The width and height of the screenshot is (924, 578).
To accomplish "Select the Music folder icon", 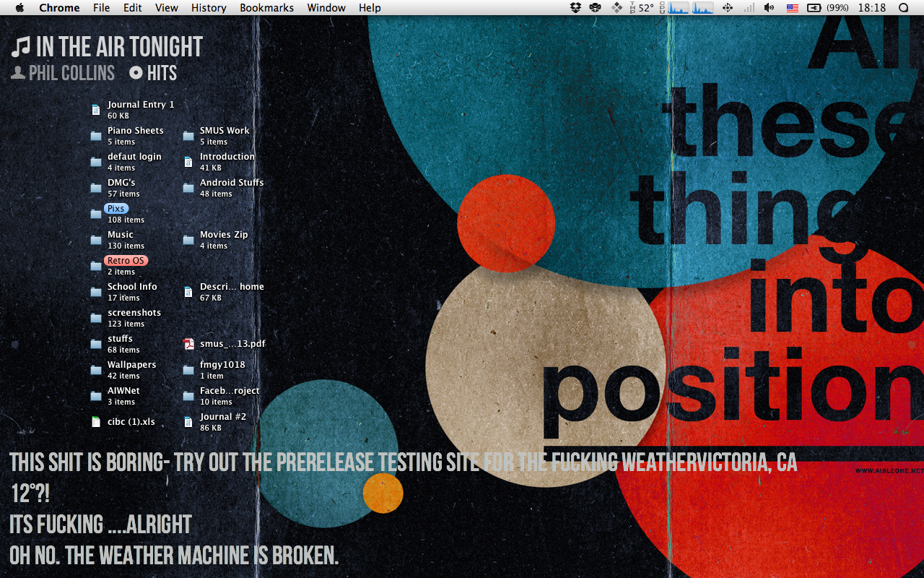I will (x=95, y=240).
